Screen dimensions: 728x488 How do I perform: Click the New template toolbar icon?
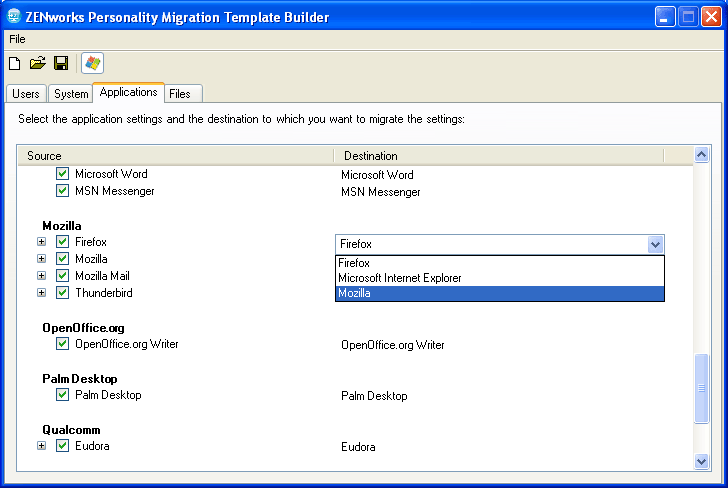click(x=14, y=64)
